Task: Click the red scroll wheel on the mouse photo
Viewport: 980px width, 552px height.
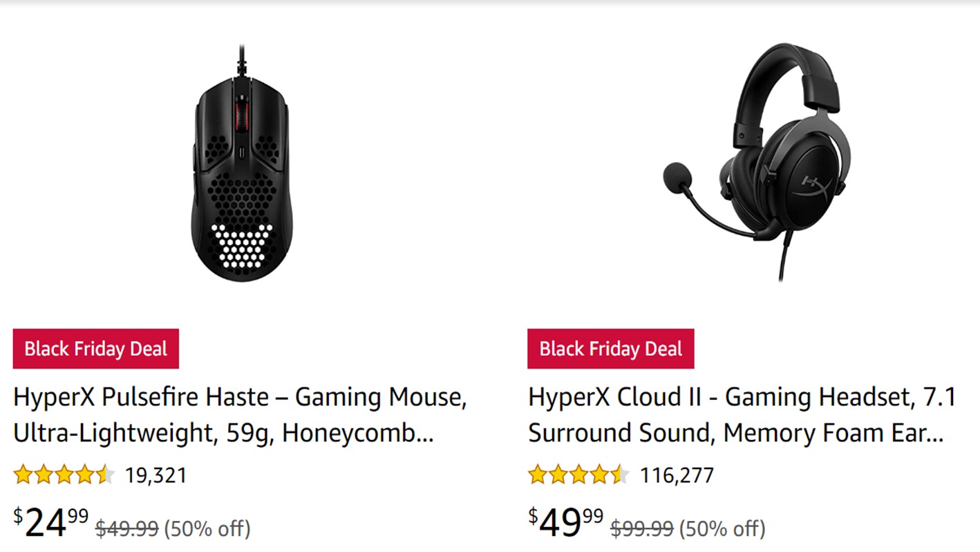Action: pos(241,112)
